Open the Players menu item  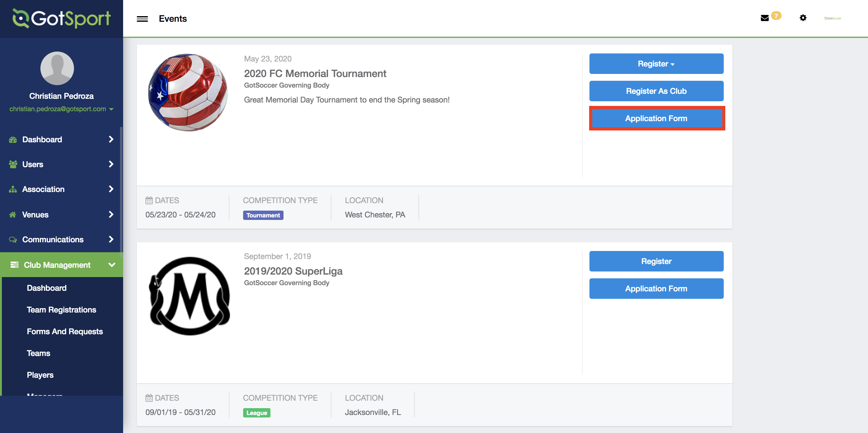pyautogui.click(x=40, y=375)
